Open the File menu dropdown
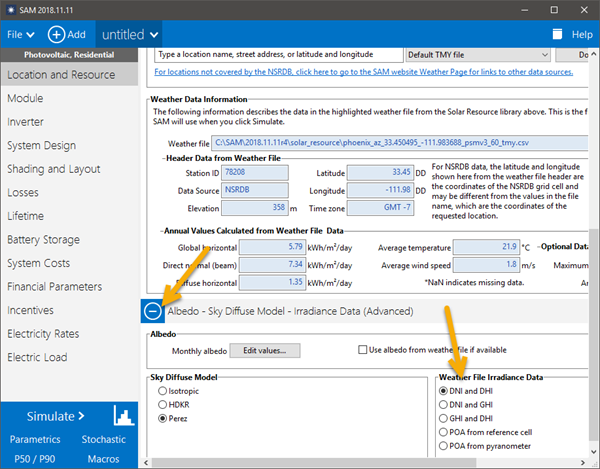600x469 pixels. pyautogui.click(x=20, y=34)
